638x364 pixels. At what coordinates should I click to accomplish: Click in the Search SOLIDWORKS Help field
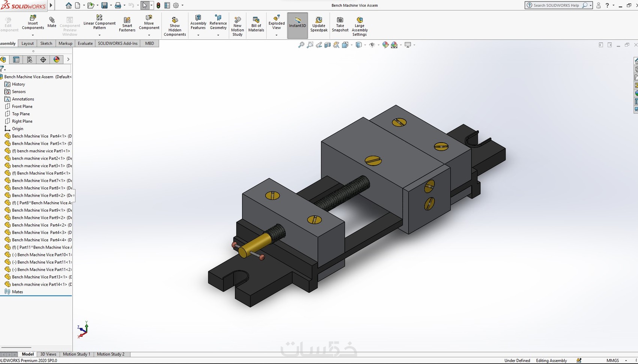pos(556,5)
